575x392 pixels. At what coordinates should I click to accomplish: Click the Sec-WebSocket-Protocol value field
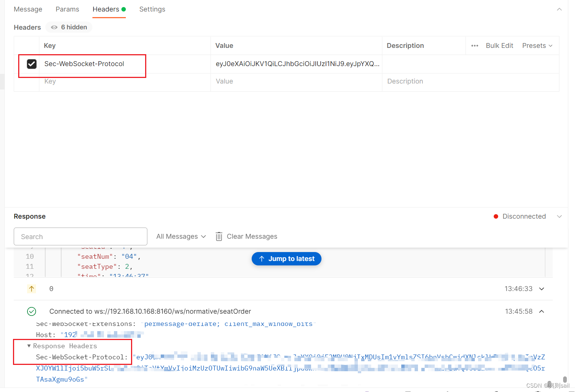point(297,63)
